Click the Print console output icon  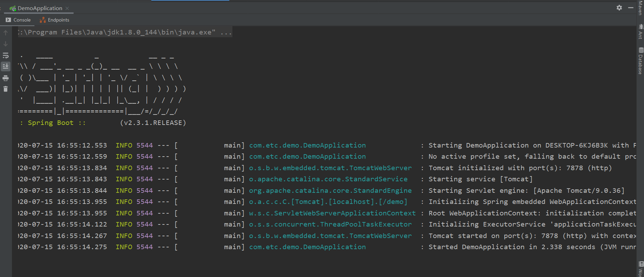6,78
